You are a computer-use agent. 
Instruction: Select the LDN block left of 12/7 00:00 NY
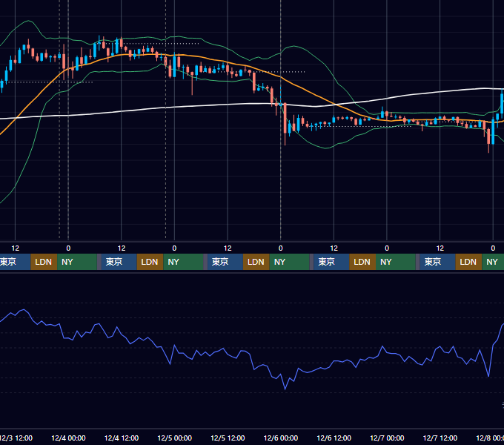pos(362,262)
